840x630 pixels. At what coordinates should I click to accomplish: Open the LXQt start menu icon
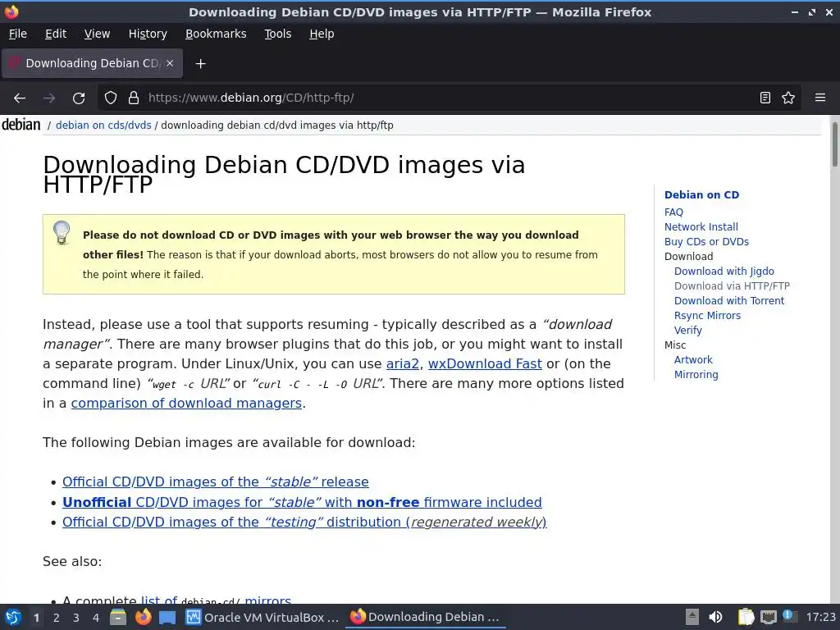12,617
